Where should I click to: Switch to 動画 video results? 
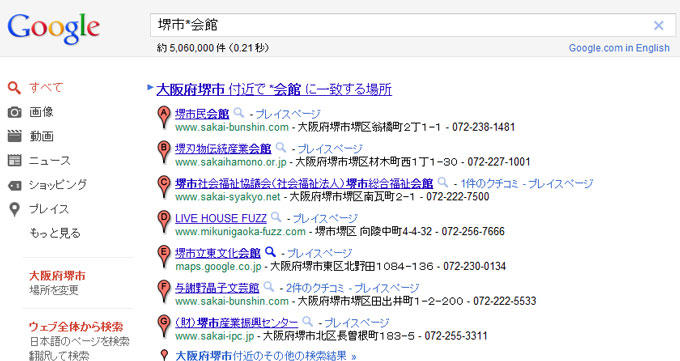coord(41,136)
